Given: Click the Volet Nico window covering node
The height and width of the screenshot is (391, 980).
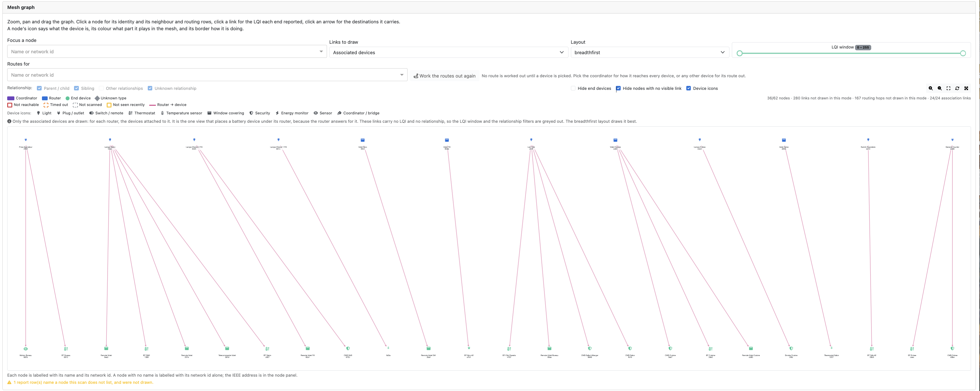Looking at the screenshot, I should point(363,140).
